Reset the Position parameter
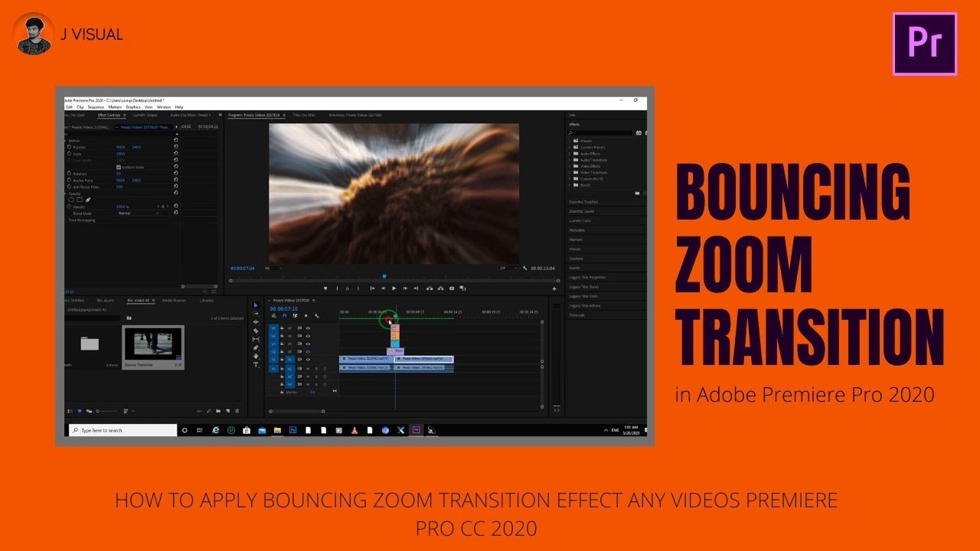This screenshot has width=980, height=551. [175, 147]
